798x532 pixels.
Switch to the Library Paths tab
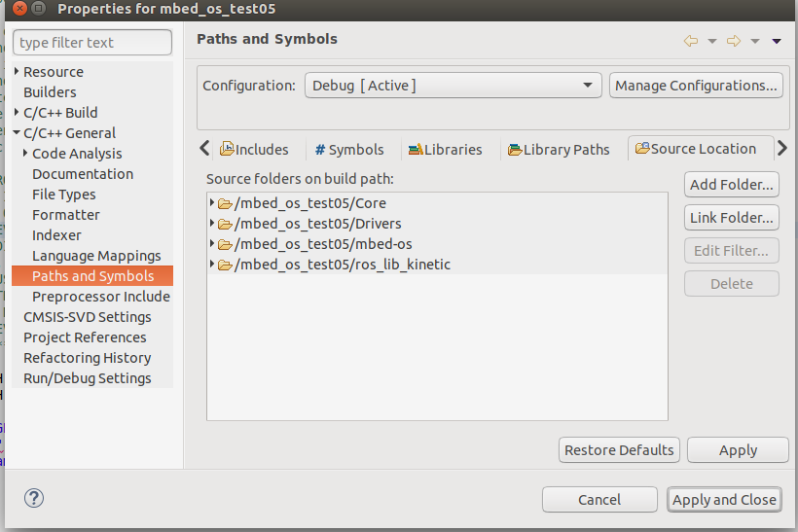[x=559, y=150]
